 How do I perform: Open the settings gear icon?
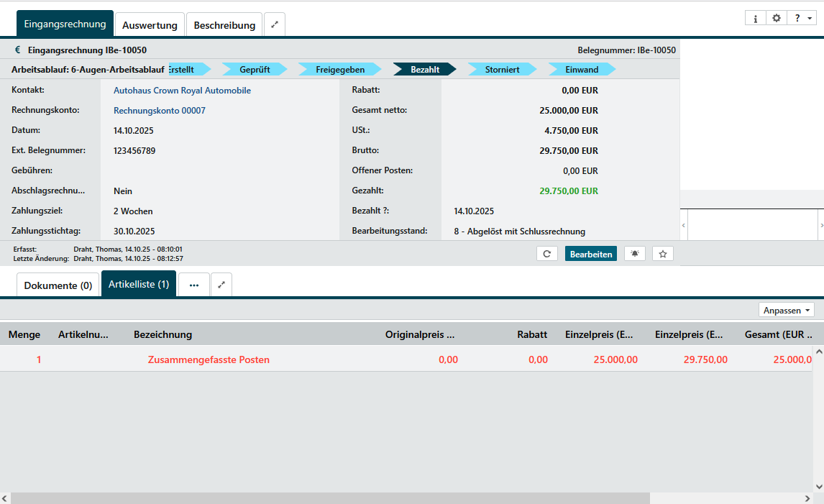777,19
